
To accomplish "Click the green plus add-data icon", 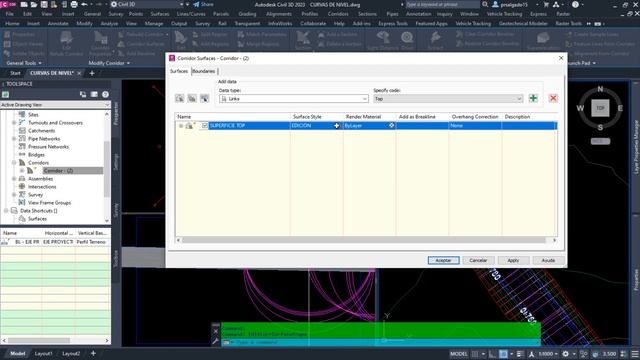I will (x=533, y=98).
